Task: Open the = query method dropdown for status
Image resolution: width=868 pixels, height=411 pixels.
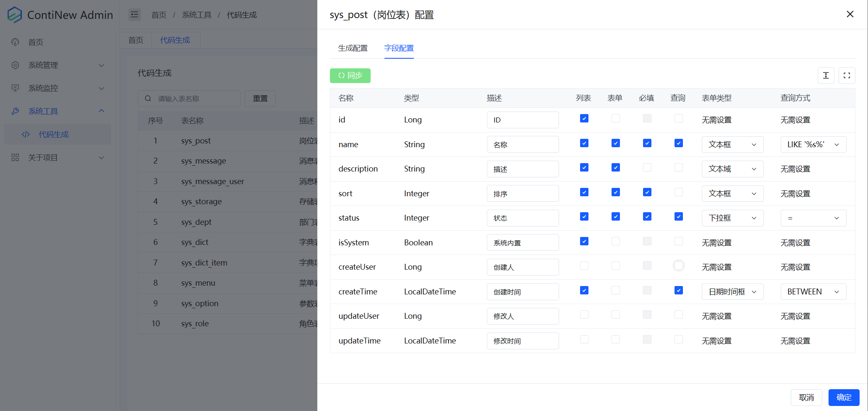Action: (x=813, y=218)
